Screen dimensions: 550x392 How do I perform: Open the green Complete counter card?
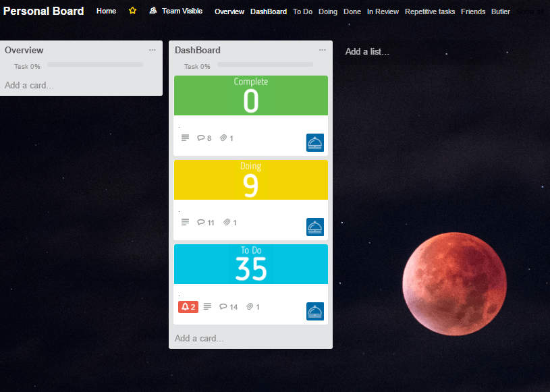251,115
